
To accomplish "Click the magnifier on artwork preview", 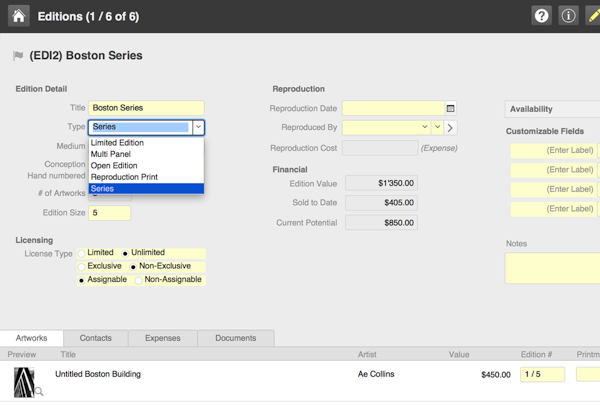I will click(x=39, y=392).
